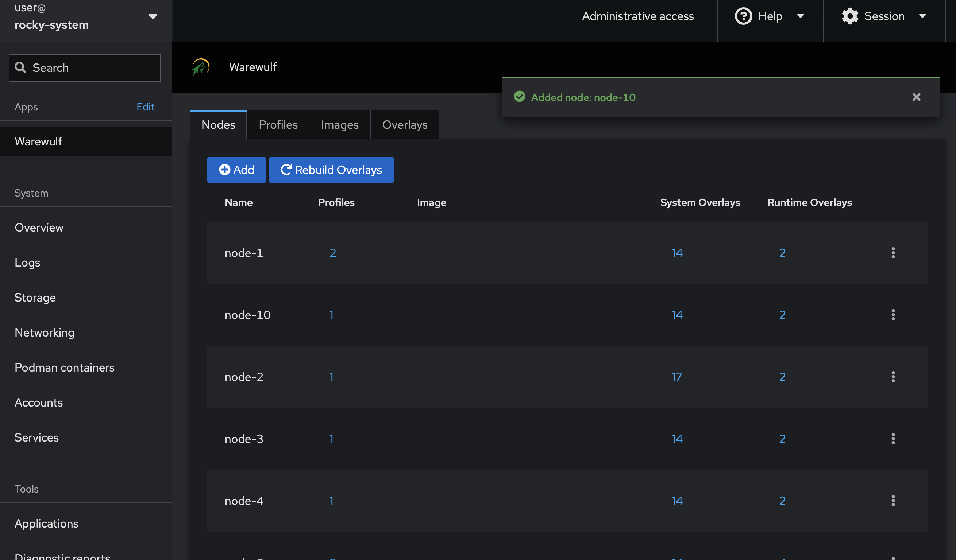
Task: Open kebab menu for node-4 row
Action: (893, 501)
